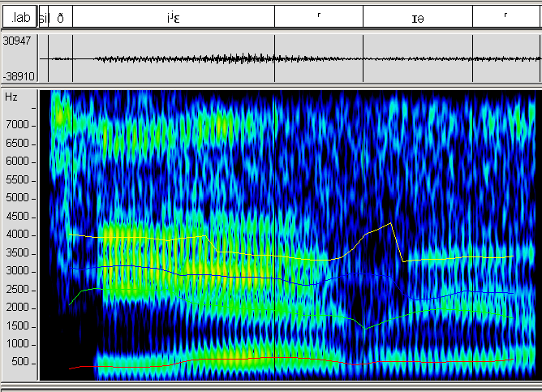Click the 4000 frequency axis tick
The width and height of the screenshot is (542, 392).
pos(18,235)
